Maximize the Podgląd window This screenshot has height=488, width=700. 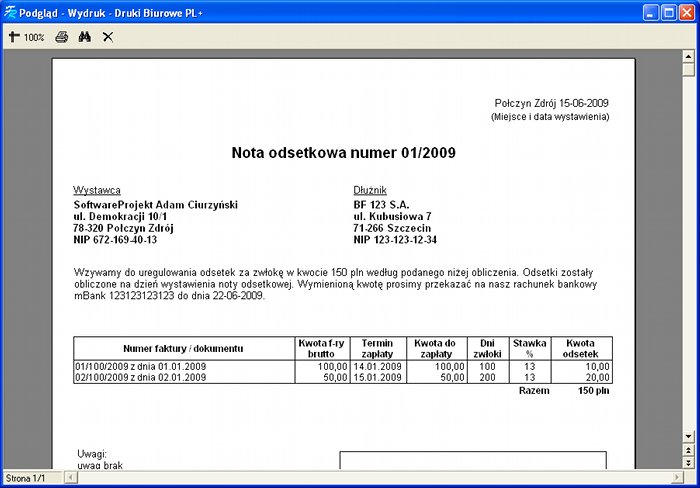click(669, 13)
